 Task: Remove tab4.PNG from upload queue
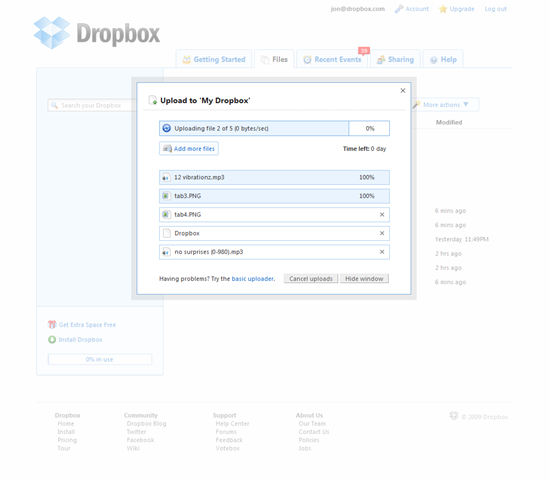click(x=382, y=215)
